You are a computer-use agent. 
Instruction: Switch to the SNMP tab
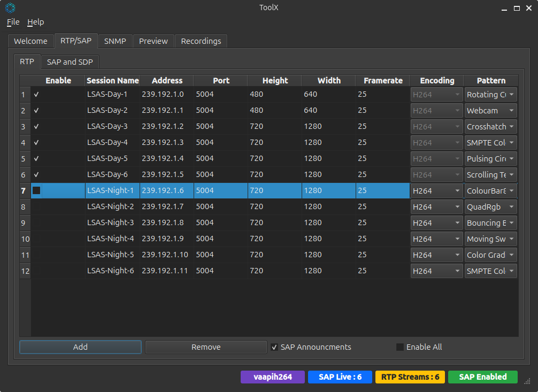tap(115, 41)
